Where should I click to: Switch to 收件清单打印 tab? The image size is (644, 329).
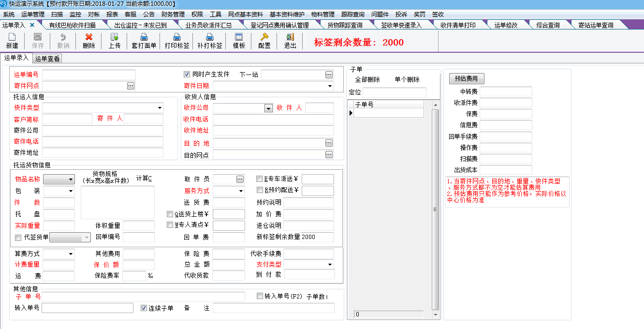(457, 25)
